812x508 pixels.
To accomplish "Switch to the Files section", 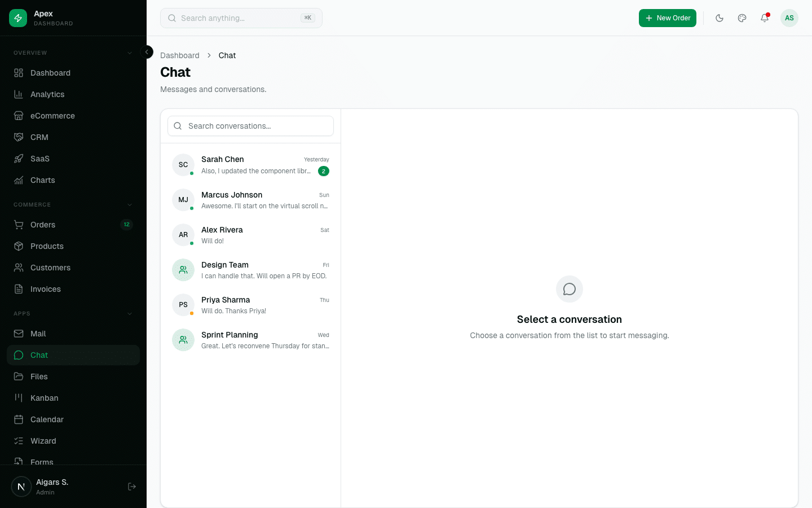I will tap(39, 376).
